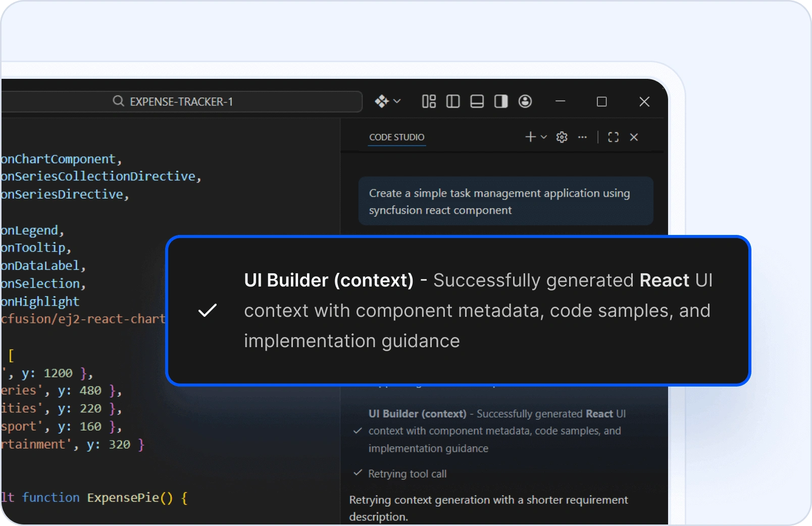812x526 pixels.
Task: Open the more actions ellipsis in Code Studio
Action: (x=582, y=137)
